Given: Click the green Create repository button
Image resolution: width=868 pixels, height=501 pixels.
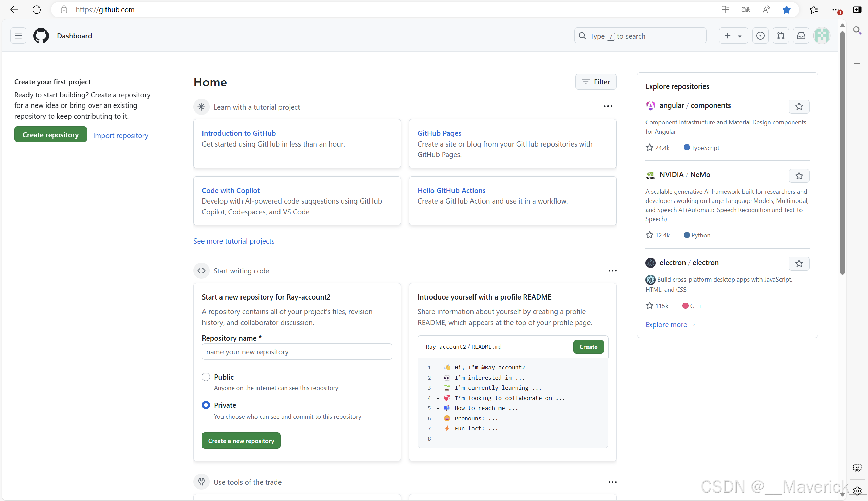Looking at the screenshot, I should click(x=51, y=135).
